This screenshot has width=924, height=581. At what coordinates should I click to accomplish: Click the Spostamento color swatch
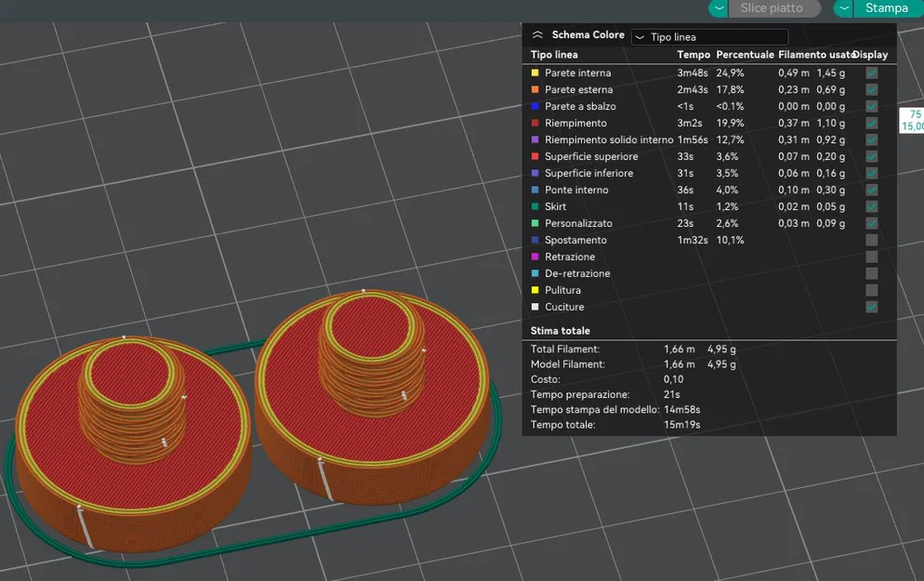pyautogui.click(x=535, y=240)
